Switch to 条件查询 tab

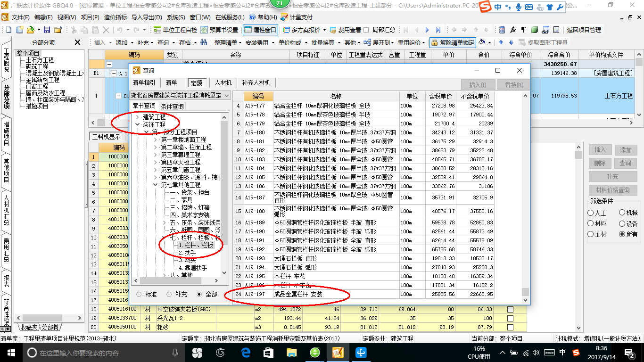172,106
